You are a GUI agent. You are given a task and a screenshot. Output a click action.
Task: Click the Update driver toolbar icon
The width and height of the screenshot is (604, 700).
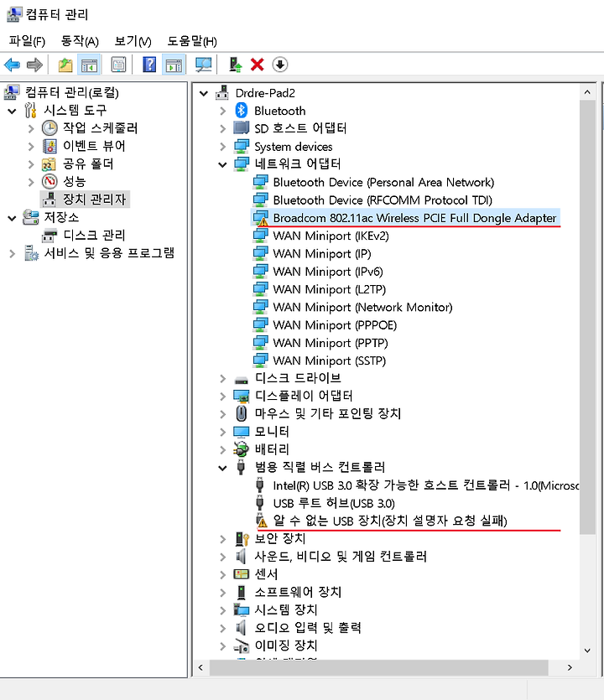(x=235, y=65)
